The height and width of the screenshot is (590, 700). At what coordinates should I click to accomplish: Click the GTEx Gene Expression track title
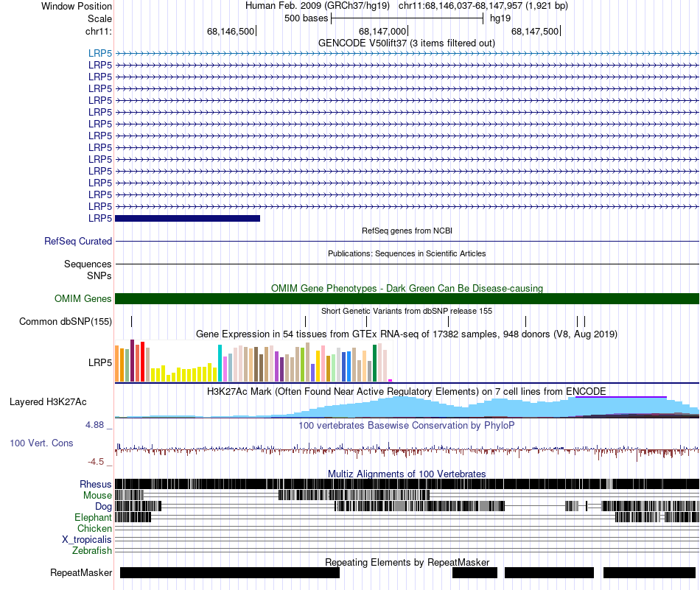tap(407, 334)
